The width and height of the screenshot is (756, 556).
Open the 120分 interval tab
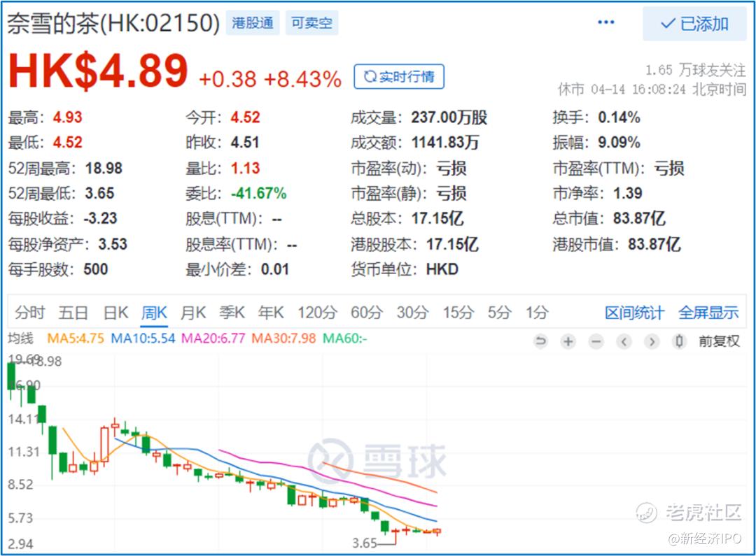[x=317, y=313]
